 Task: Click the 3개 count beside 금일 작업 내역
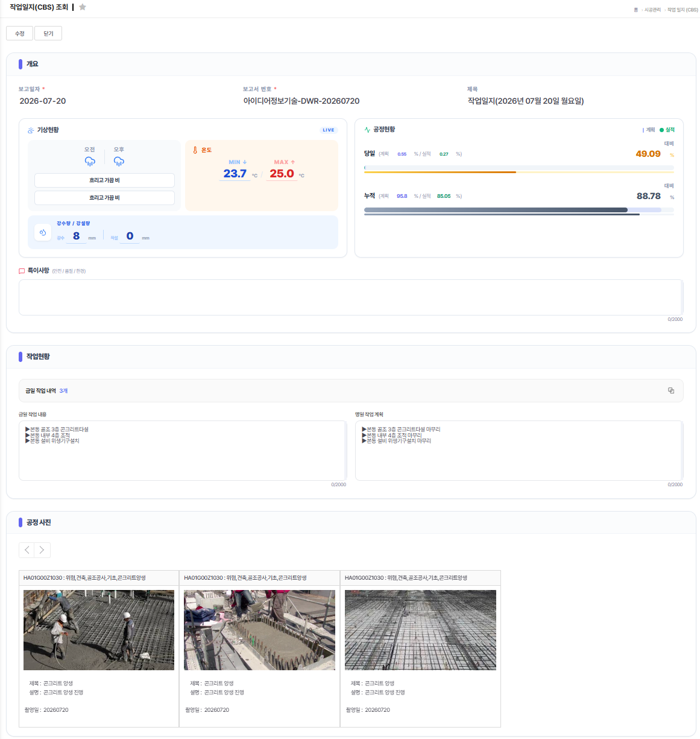click(x=63, y=391)
